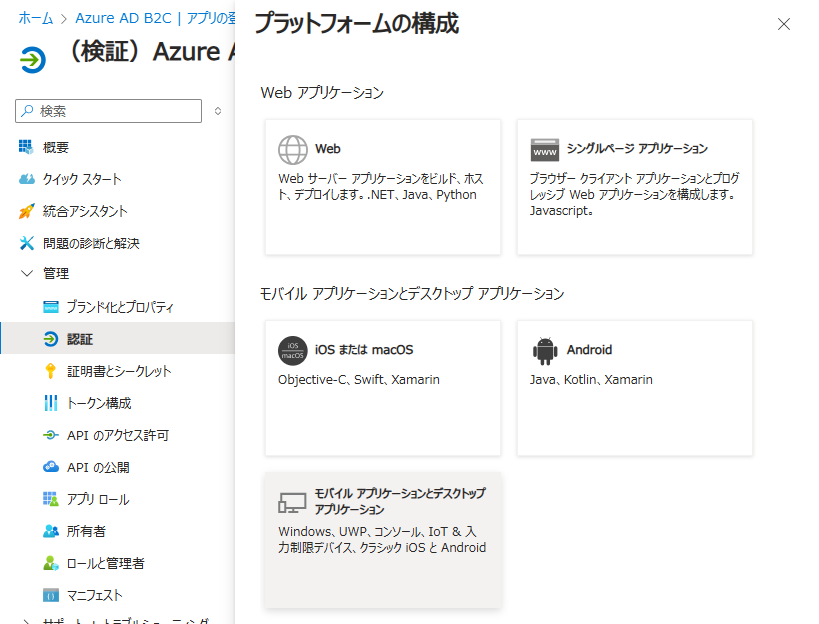Click the 統合アシスタント rocket icon

click(27, 211)
